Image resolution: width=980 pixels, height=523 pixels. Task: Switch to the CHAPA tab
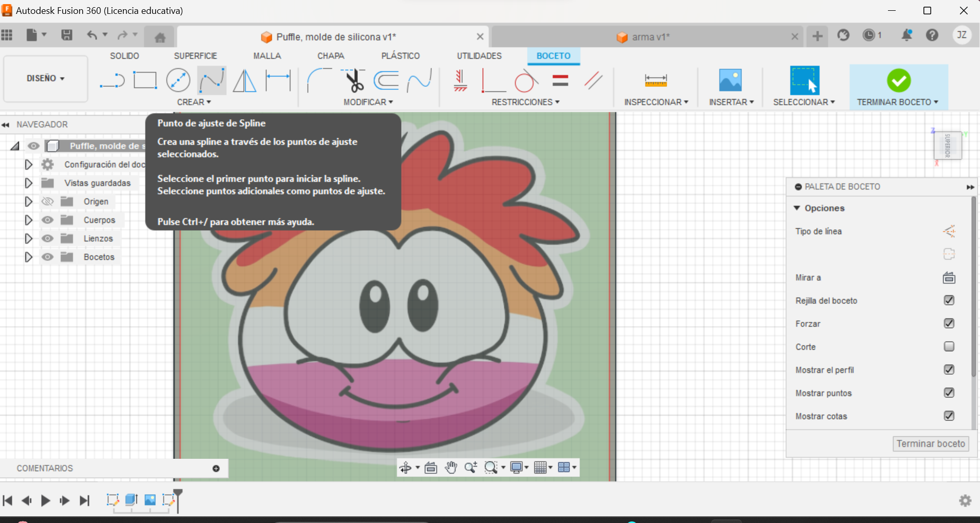[x=331, y=56]
